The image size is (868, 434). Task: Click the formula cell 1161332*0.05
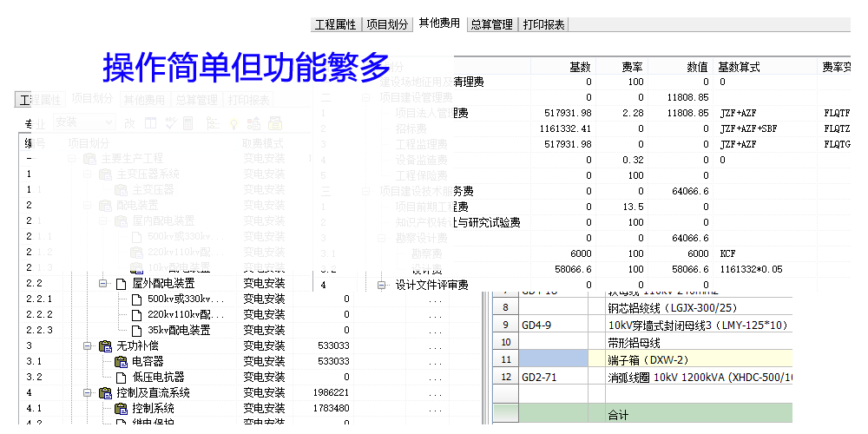pos(766,270)
